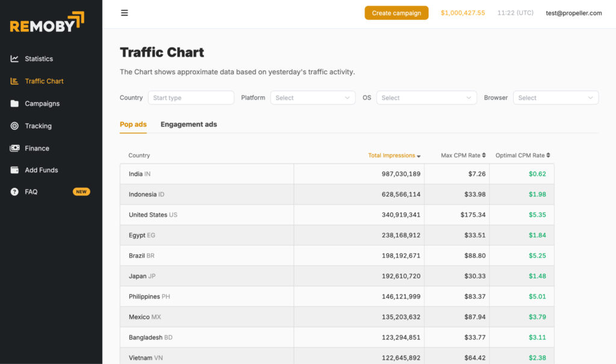The image size is (616, 364).
Task: Click Bangladesh impressions 123,294,851
Action: pos(401,338)
